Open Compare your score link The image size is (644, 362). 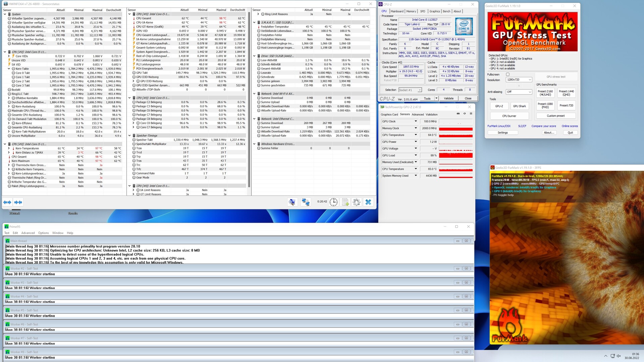pos(543,126)
